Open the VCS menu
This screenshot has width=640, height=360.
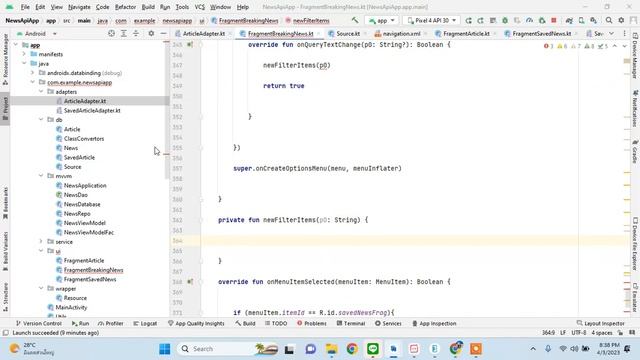point(199,7)
